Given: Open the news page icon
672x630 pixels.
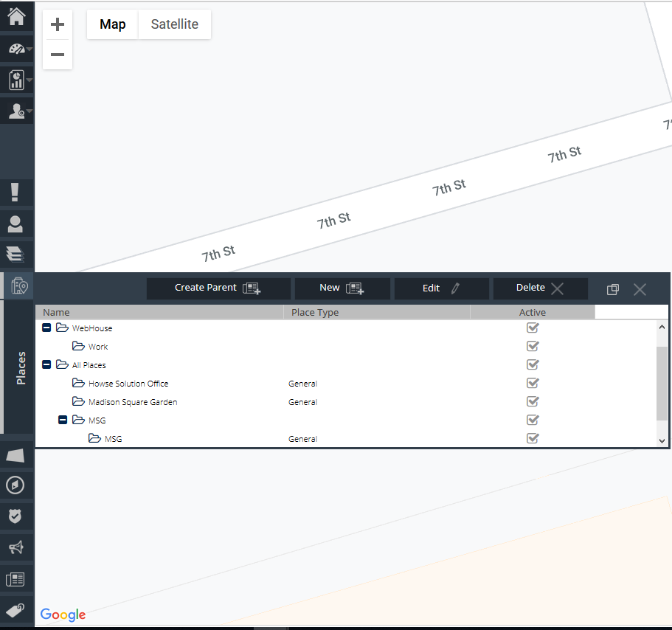Looking at the screenshot, I should 15,579.
